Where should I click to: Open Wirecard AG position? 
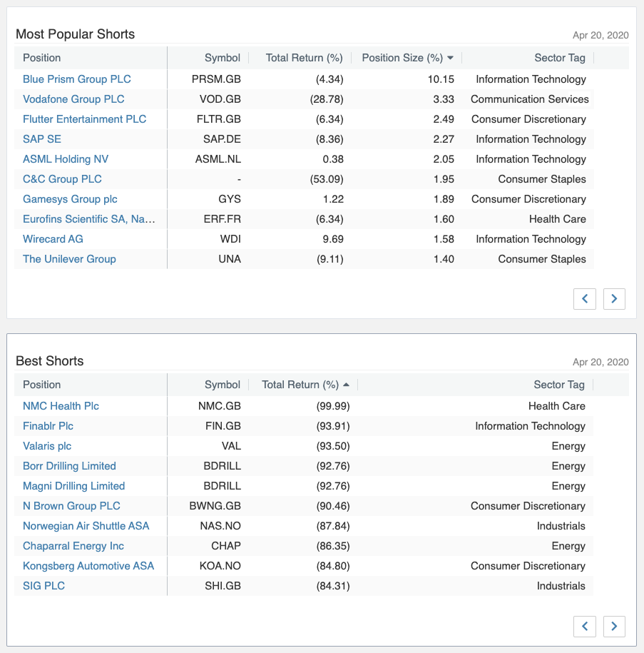click(53, 239)
